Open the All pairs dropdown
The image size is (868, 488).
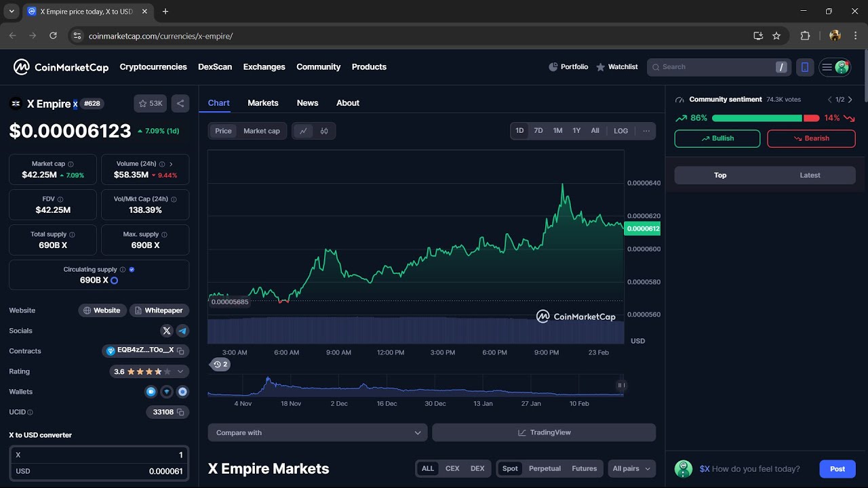[632, 468]
